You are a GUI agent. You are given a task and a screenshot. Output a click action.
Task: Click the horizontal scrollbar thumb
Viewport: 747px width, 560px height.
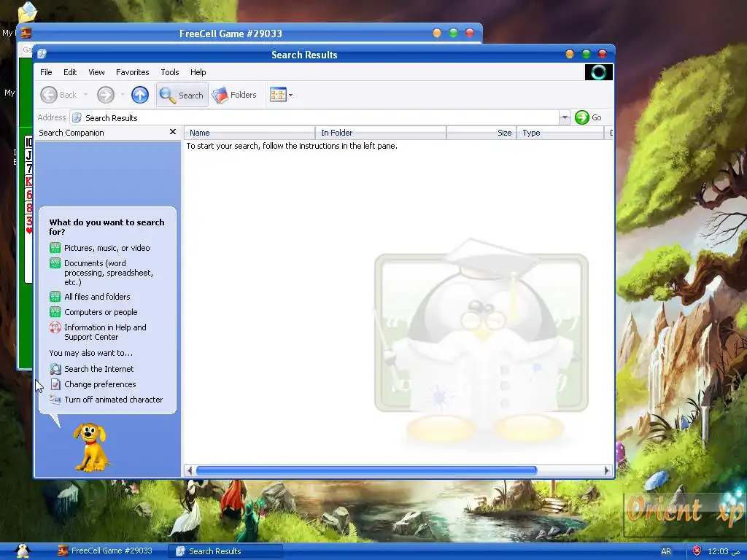[x=366, y=470]
